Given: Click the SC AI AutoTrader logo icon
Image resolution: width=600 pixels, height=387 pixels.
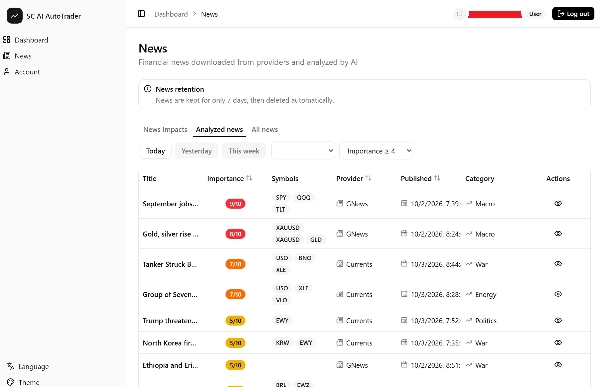Looking at the screenshot, I should (15, 16).
